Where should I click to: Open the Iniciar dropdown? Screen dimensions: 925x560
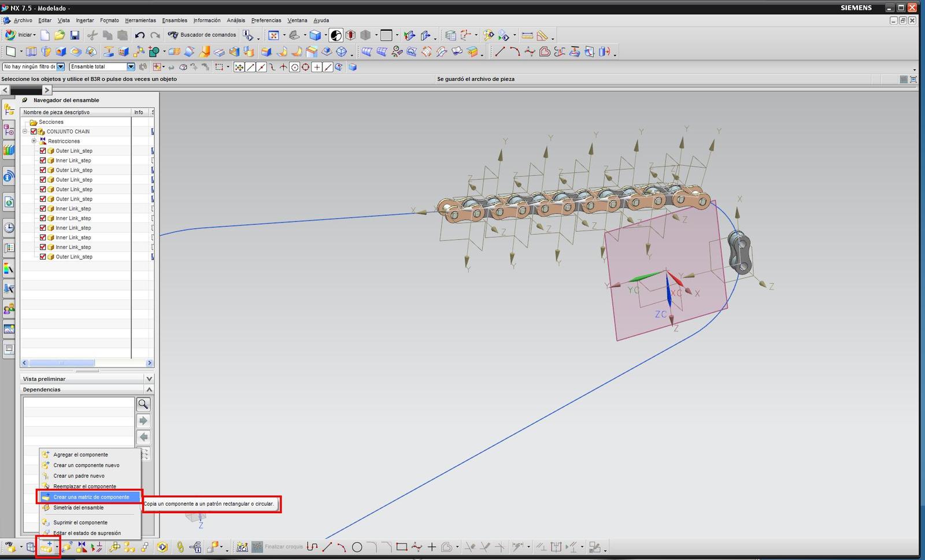pos(20,35)
